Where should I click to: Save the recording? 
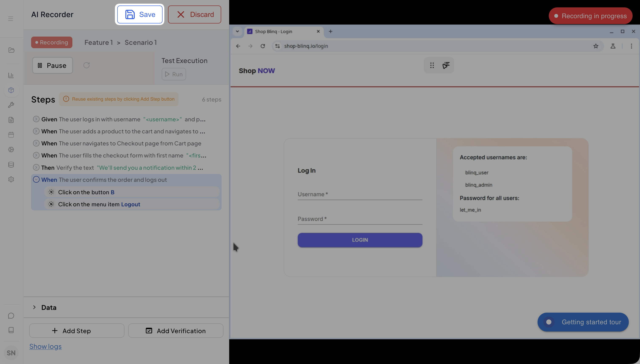pyautogui.click(x=140, y=15)
